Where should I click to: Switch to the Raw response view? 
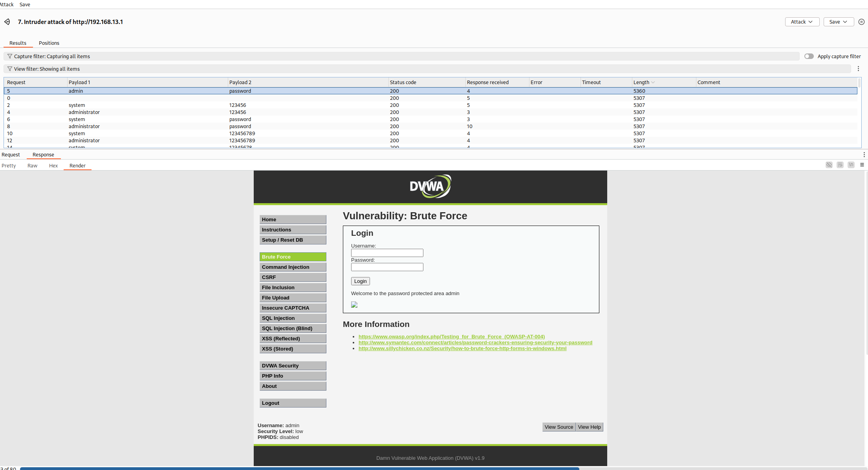click(32, 165)
